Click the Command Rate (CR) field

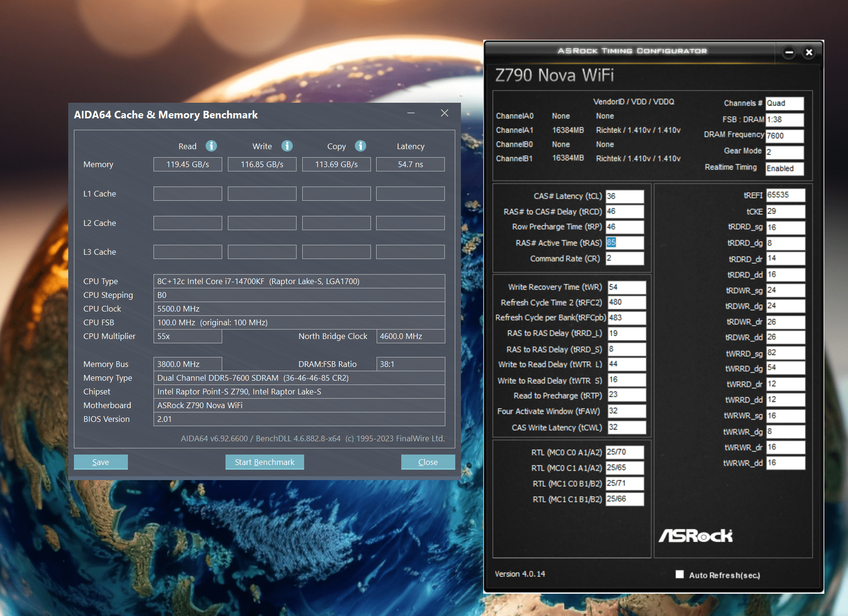pyautogui.click(x=625, y=258)
